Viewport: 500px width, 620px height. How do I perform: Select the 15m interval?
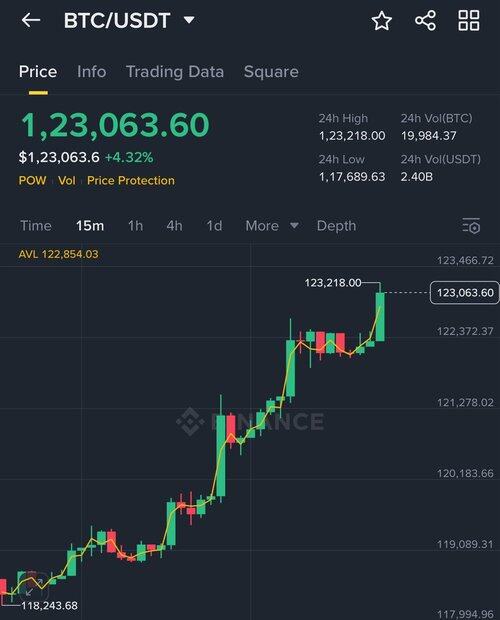(90, 226)
